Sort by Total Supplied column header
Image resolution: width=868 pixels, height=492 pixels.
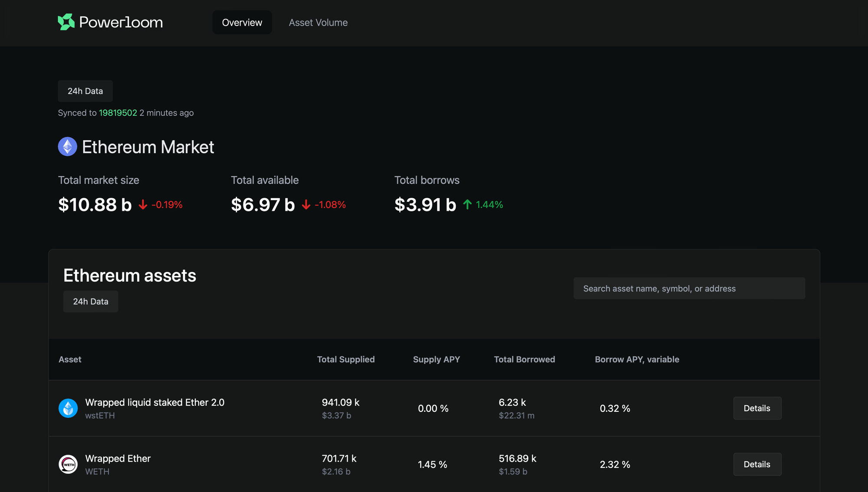click(345, 359)
